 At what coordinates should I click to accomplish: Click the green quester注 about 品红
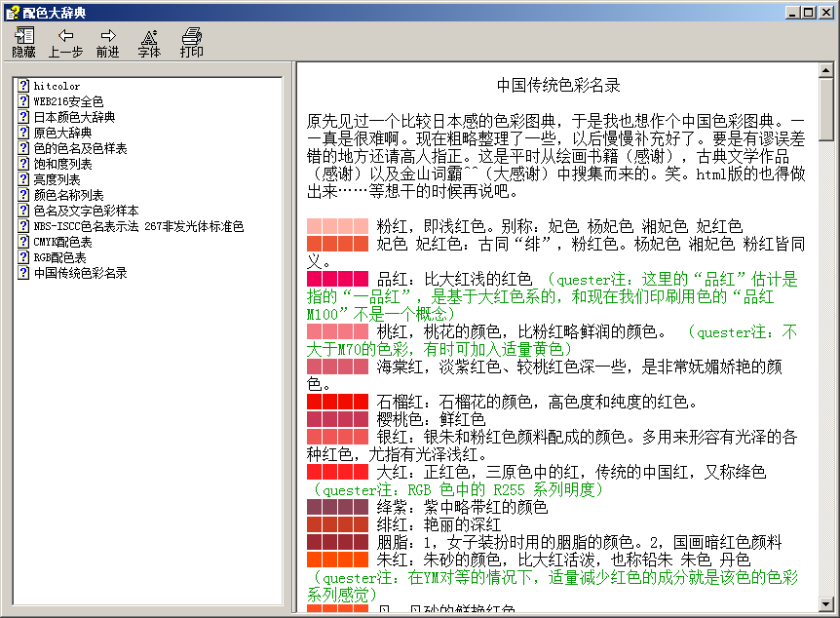point(553,296)
